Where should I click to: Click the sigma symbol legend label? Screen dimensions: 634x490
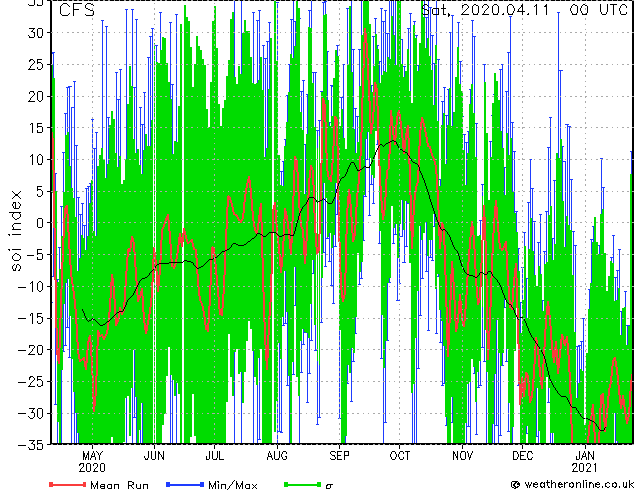329,486
